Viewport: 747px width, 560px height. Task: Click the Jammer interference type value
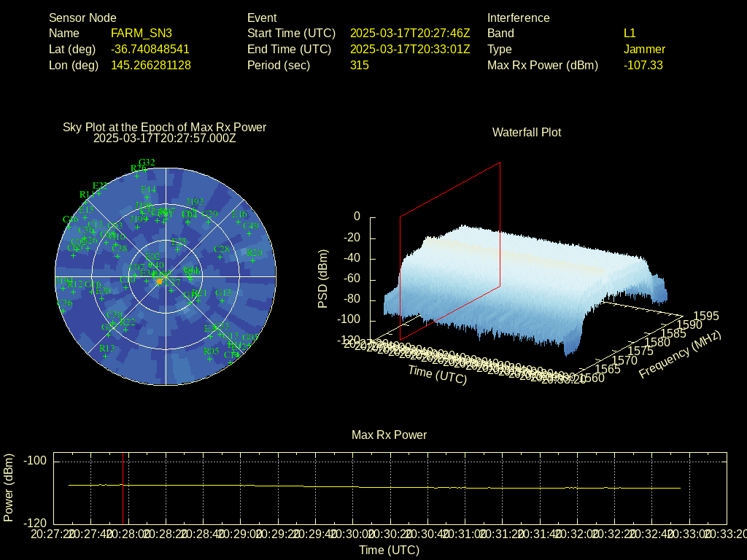pyautogui.click(x=644, y=50)
